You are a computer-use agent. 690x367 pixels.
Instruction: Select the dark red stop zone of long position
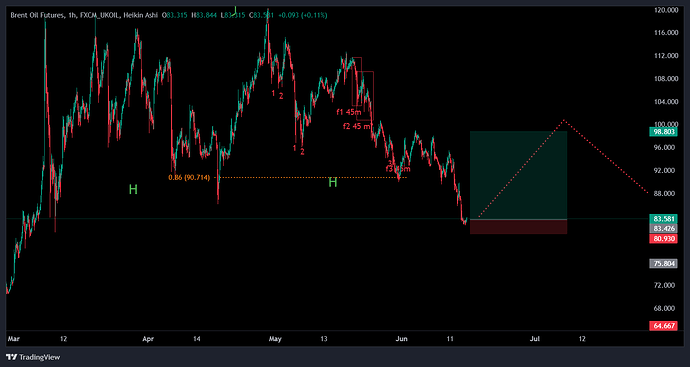click(518, 227)
